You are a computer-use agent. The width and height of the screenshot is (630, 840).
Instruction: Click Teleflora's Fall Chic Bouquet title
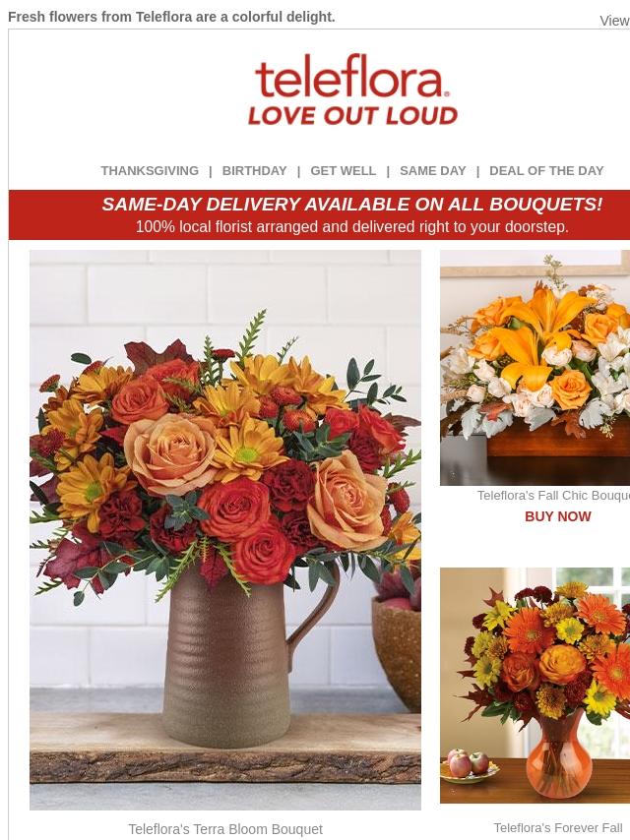coord(553,496)
